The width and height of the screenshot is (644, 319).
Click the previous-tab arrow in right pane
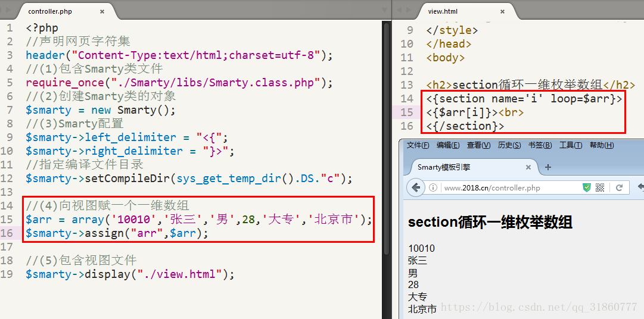click(x=399, y=10)
